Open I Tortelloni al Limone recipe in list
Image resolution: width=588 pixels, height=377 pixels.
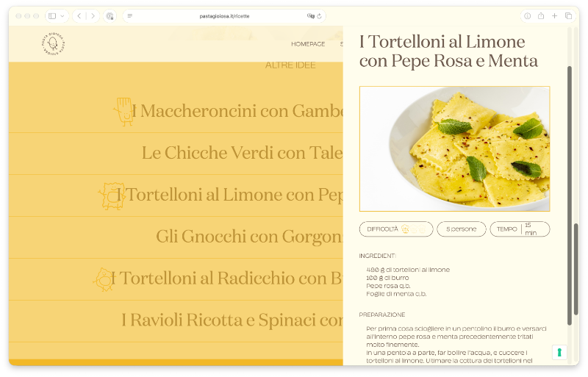[x=229, y=195]
